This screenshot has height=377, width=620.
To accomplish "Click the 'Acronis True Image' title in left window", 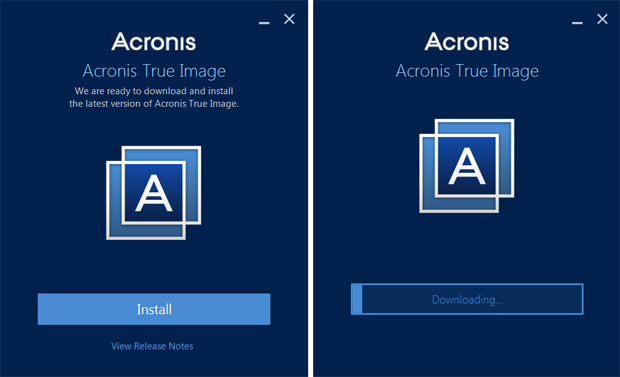I will click(x=154, y=71).
